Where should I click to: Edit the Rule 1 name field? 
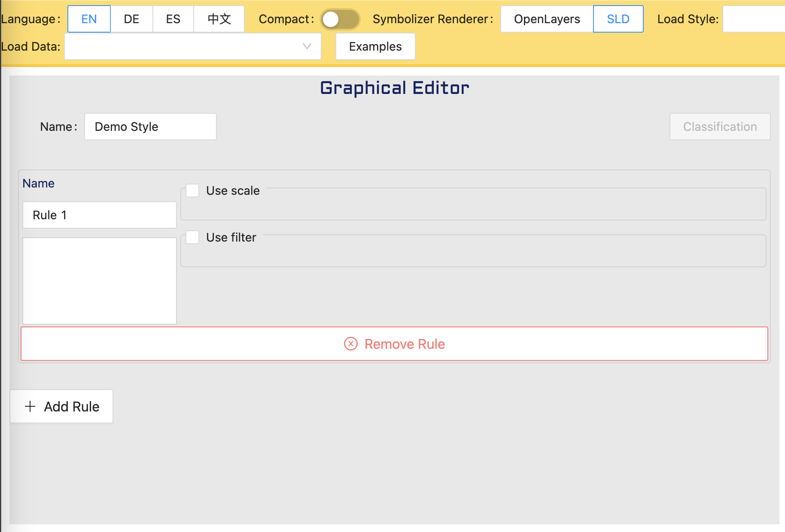[x=100, y=215]
